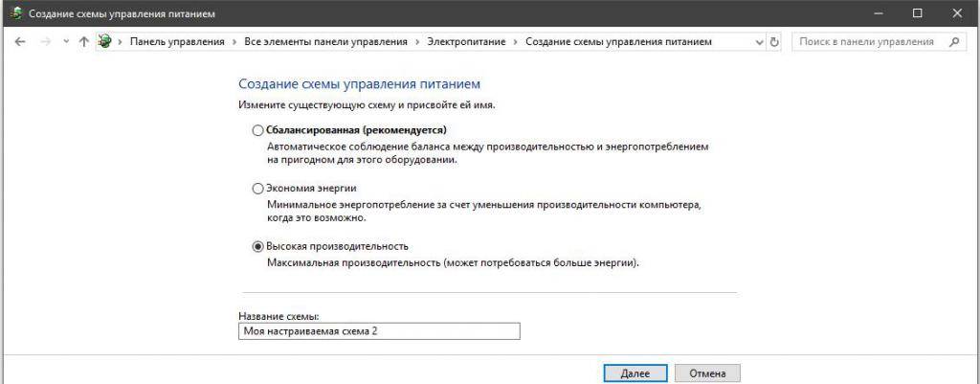Click the Название схемы text field

(378, 330)
